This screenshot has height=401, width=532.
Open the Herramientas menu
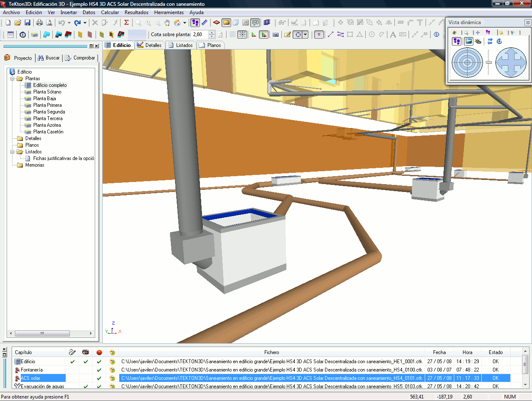(169, 12)
